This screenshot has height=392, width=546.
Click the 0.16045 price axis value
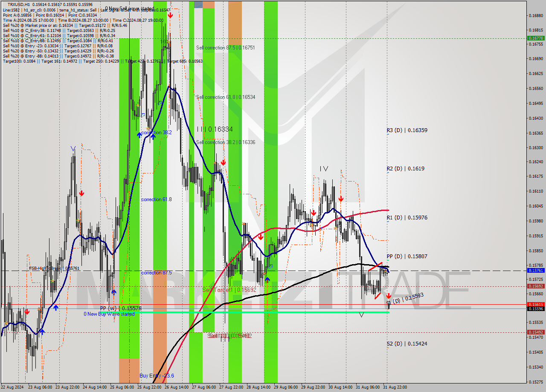point(536,206)
